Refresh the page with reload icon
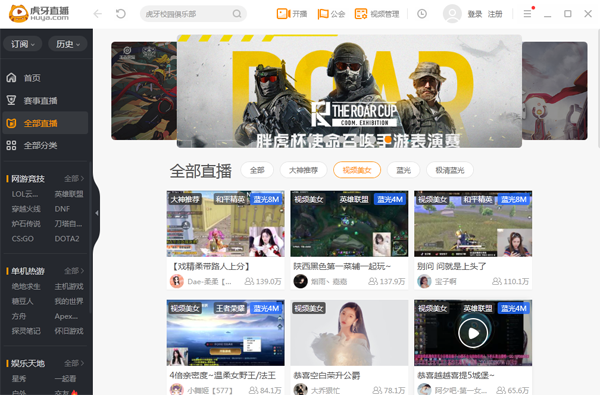Screen dimensions: 600x395 click(121, 14)
